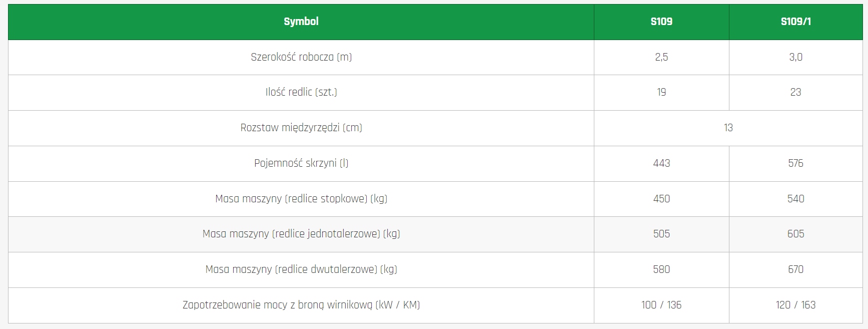The height and width of the screenshot is (329, 868).
Task: Click the merged cell showing 13
Action: tap(728, 128)
